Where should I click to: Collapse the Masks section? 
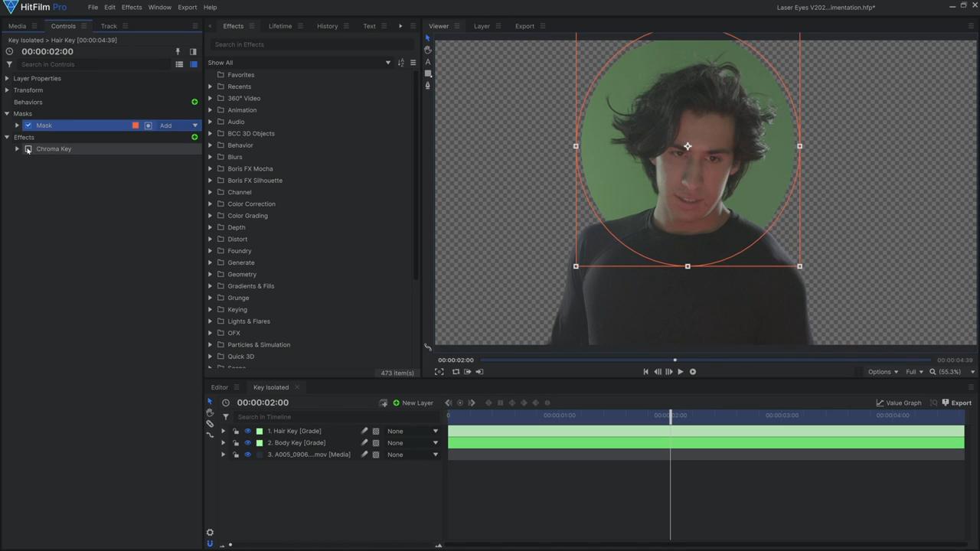tap(7, 114)
